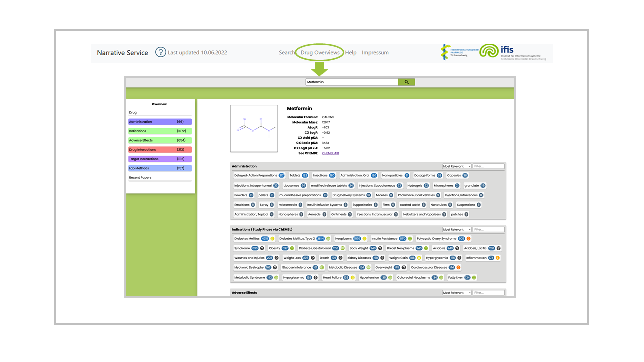
Task: Open the Drug Overviews menu item
Action: pos(320,52)
